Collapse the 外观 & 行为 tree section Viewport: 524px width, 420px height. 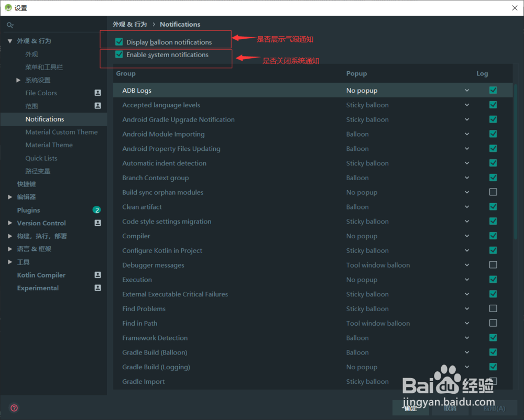(x=10, y=41)
